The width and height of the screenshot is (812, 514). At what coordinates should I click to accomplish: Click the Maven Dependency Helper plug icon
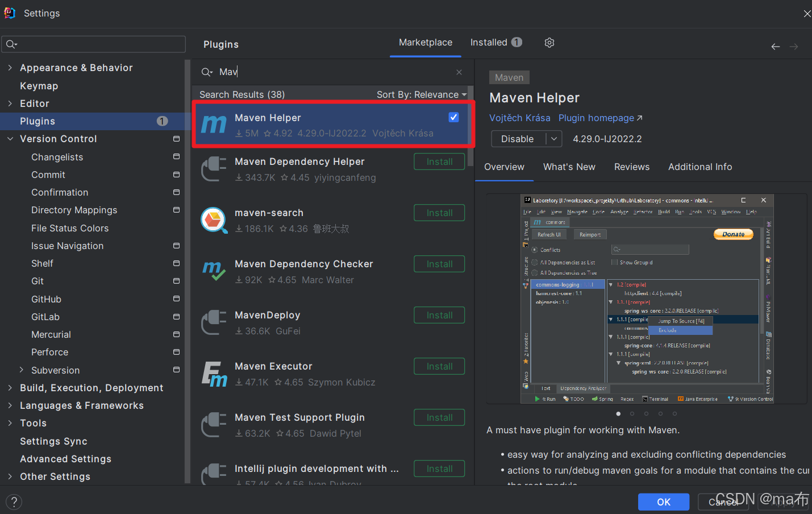(x=214, y=169)
